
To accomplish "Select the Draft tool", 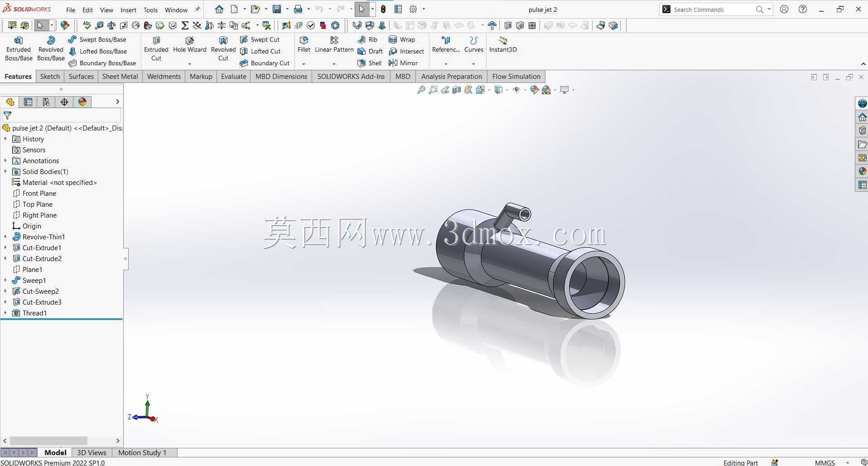I will pyautogui.click(x=370, y=51).
